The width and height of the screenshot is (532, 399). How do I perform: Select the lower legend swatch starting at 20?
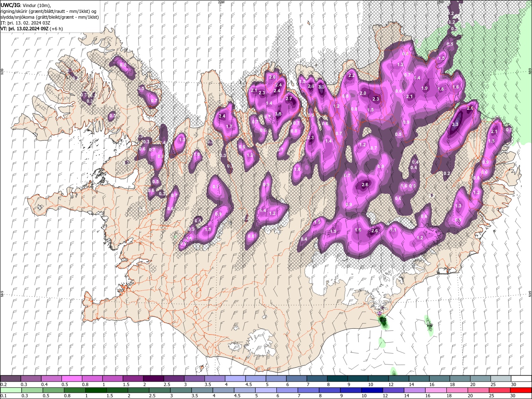click(x=478, y=390)
